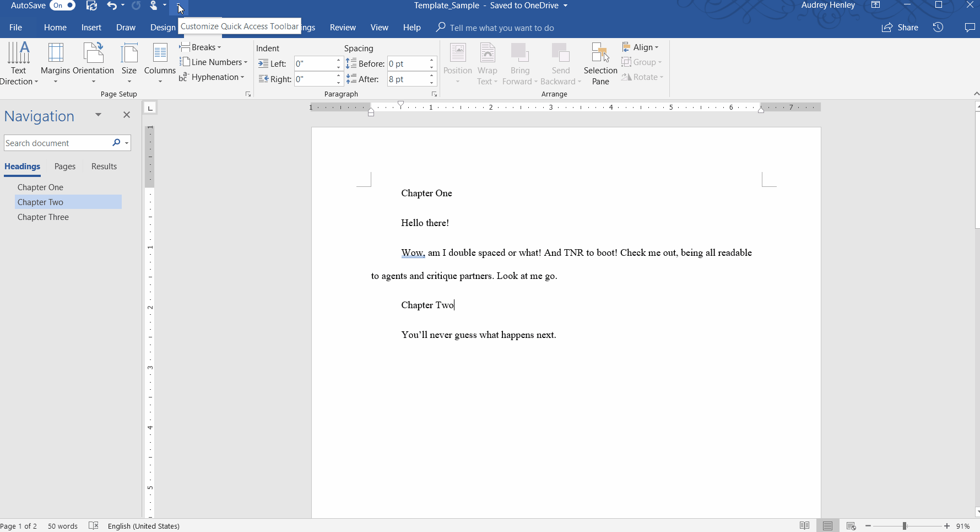Click the zoom slider handle
Viewport: 980px width, 532px height.
(905, 526)
